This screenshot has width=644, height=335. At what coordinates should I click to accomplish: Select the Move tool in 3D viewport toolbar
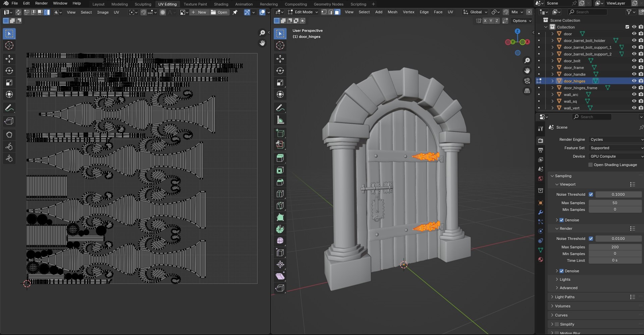(x=280, y=59)
